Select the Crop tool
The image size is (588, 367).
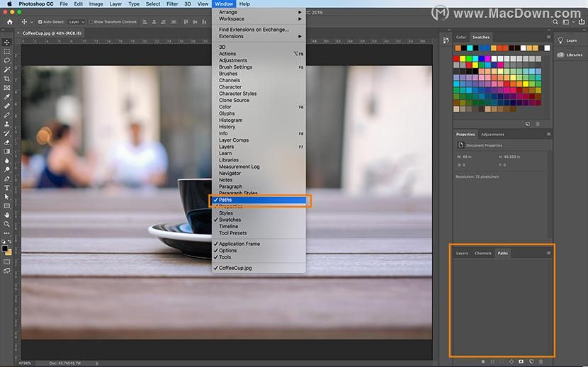[x=7, y=79]
